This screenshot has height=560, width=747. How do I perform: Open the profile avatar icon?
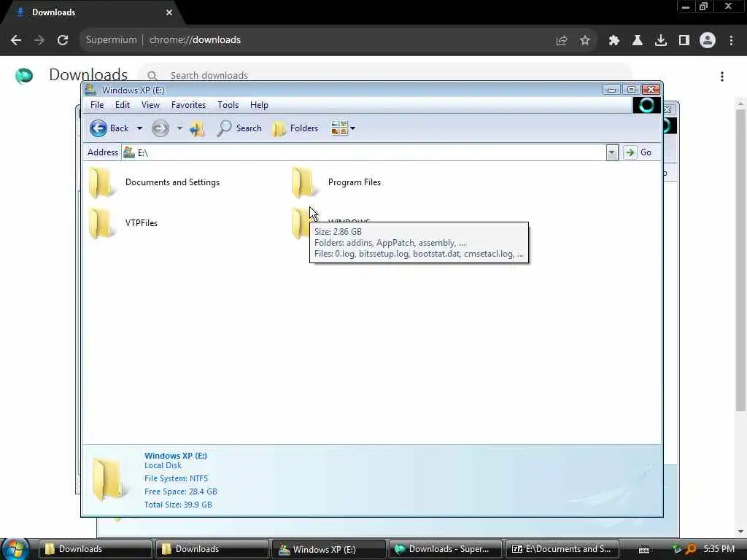coord(708,41)
